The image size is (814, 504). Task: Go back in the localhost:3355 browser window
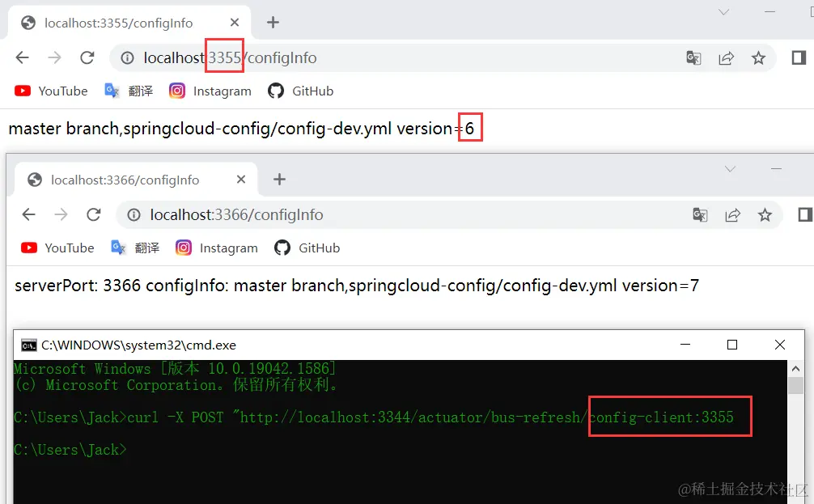pyautogui.click(x=23, y=57)
